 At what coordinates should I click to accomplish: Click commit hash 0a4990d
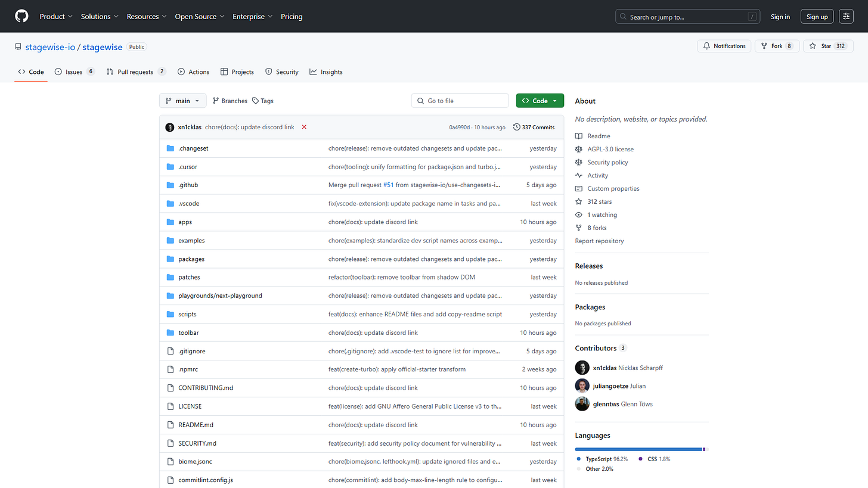click(x=460, y=128)
